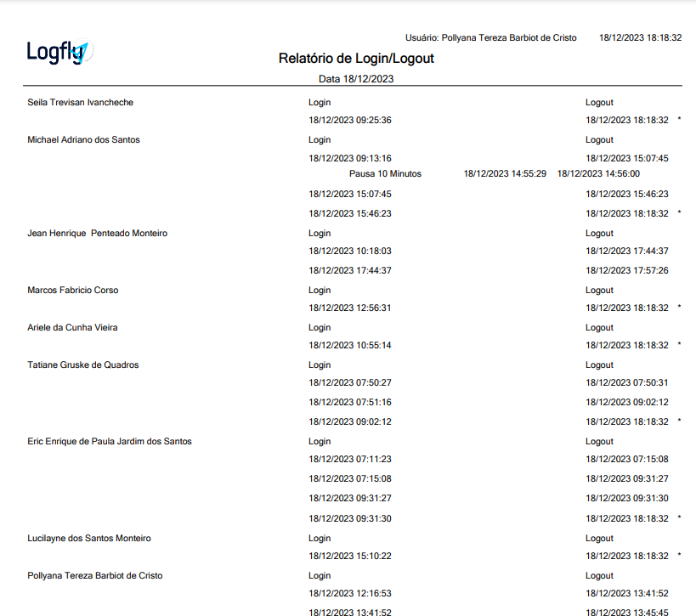Click the 'Login' label in Seila's row

pos(320,103)
